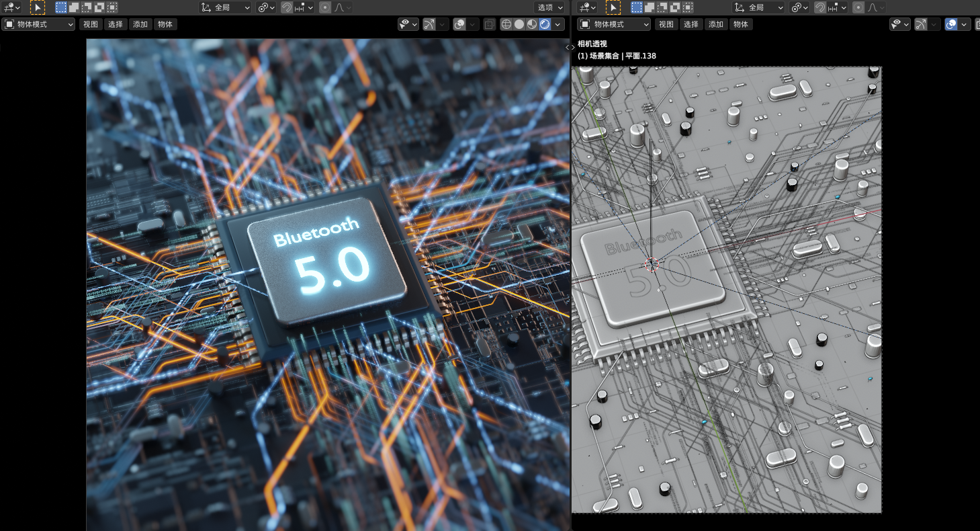Open 物体模式 mode dropdown in right viewport
The width and height of the screenshot is (980, 531).
pos(615,24)
